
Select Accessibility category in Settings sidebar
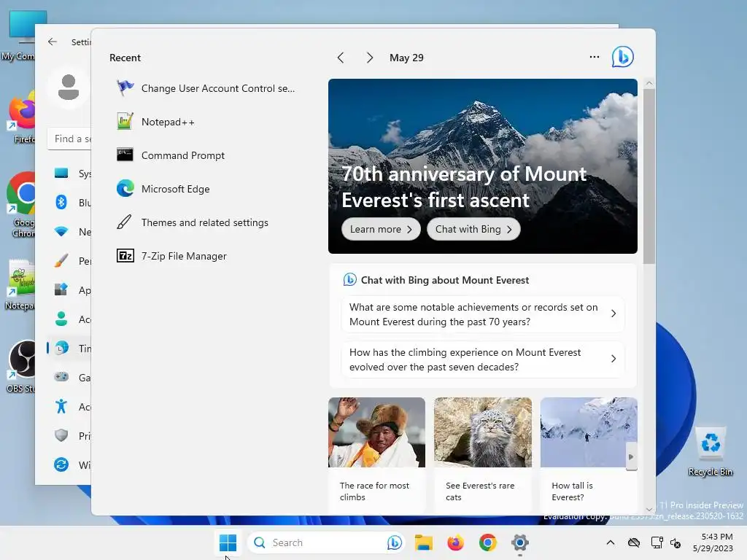coord(71,406)
